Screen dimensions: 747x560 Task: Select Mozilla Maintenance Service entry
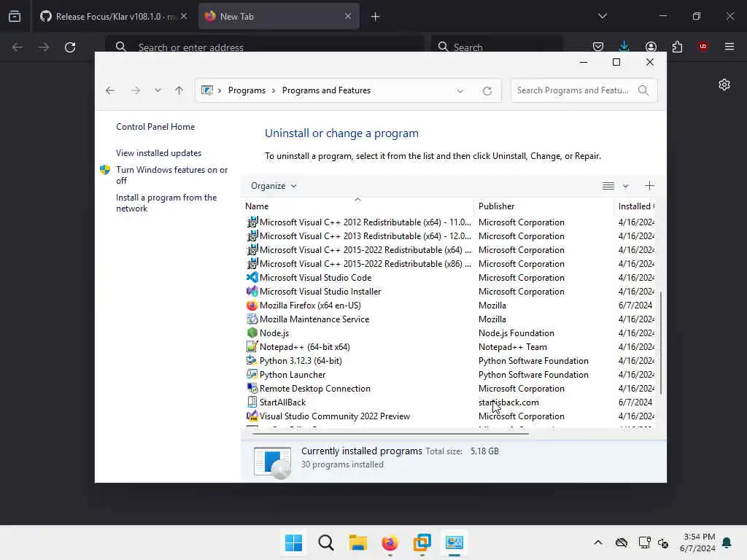click(x=314, y=319)
